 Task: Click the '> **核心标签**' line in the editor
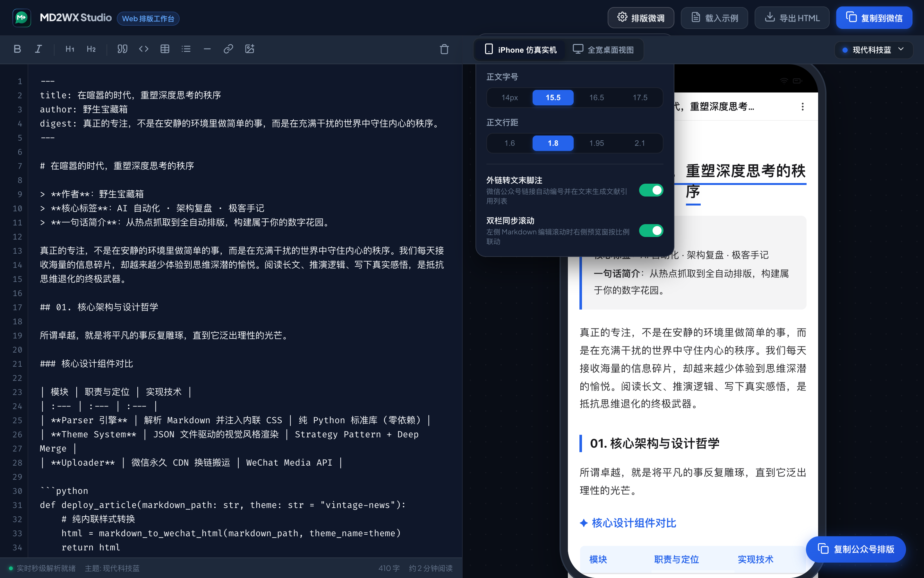click(152, 208)
